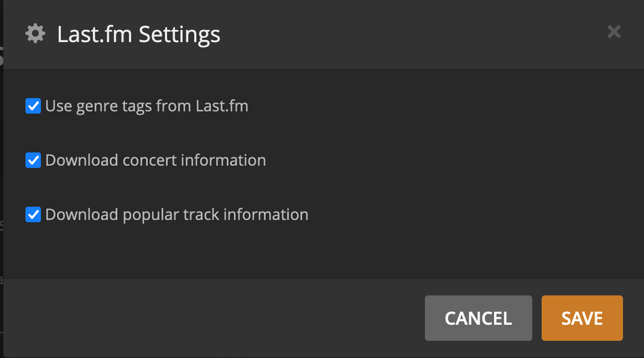Image resolution: width=644 pixels, height=358 pixels.
Task: Uncheck the Download concert information box
Action: (x=33, y=160)
